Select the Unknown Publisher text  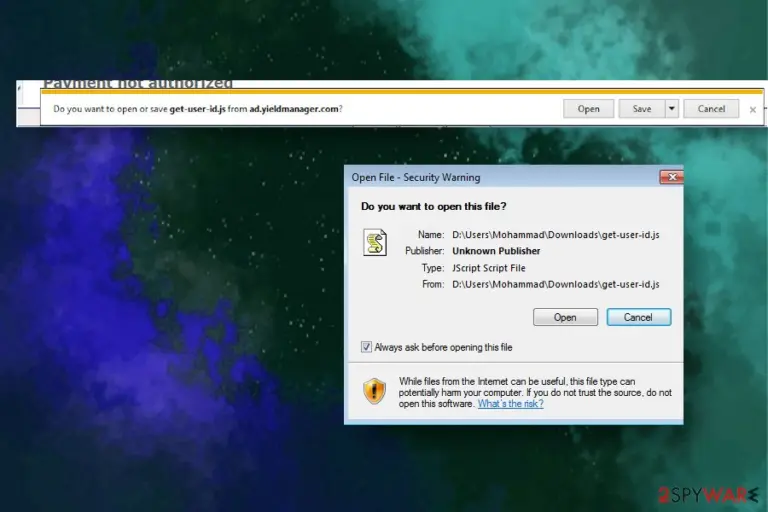[496, 251]
